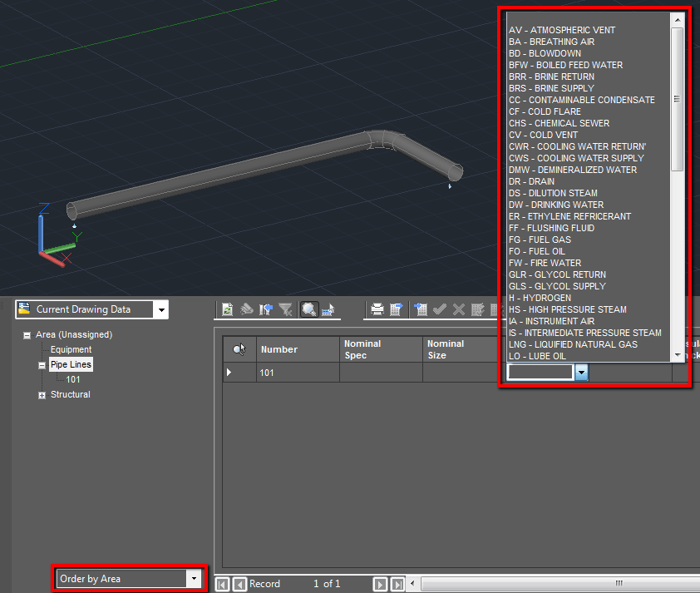700x593 pixels.
Task: Choose BRS - BRINE SUPPLY option
Action: [x=551, y=88]
